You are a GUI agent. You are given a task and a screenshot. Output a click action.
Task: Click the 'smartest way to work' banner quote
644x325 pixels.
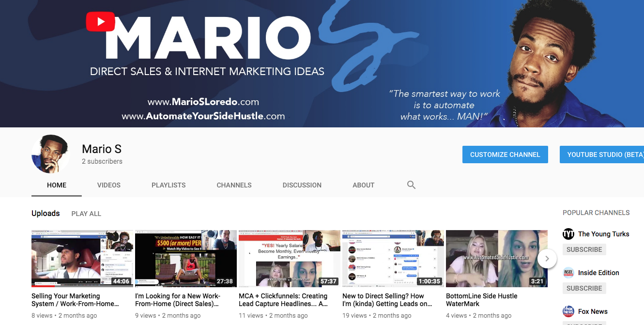coord(445,105)
